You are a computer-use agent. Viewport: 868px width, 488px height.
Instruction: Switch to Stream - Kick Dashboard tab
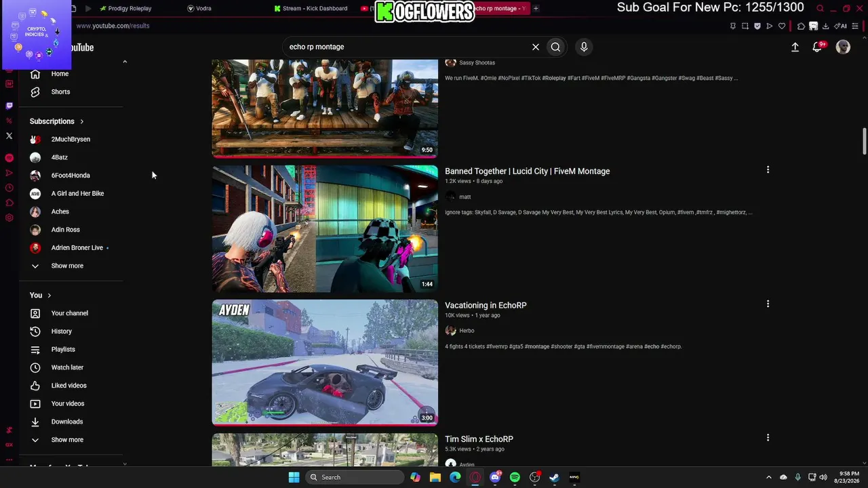315,8
